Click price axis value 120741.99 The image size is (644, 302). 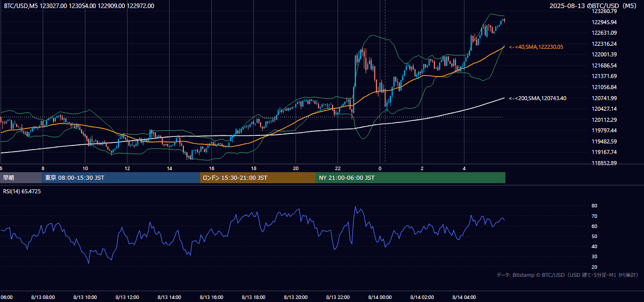[605, 98]
